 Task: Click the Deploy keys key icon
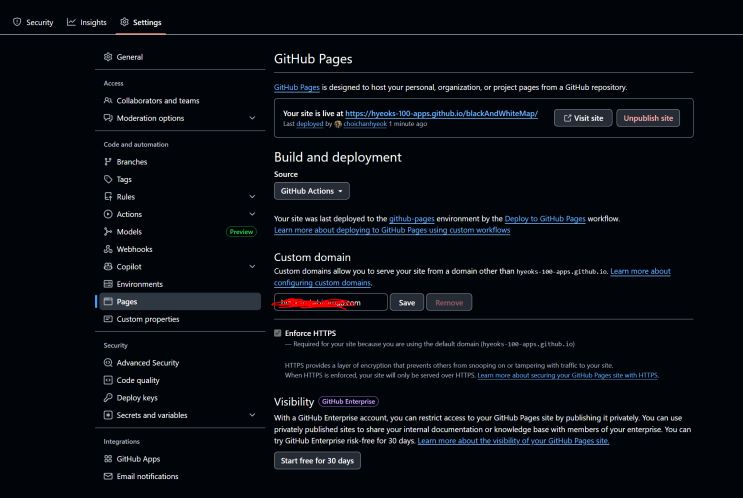point(108,398)
